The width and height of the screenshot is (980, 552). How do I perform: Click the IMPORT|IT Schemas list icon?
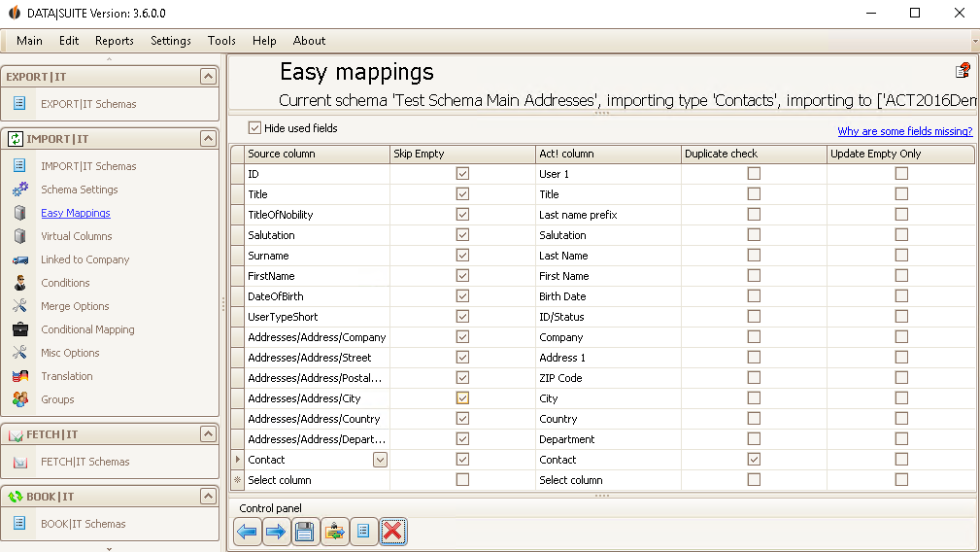19,165
